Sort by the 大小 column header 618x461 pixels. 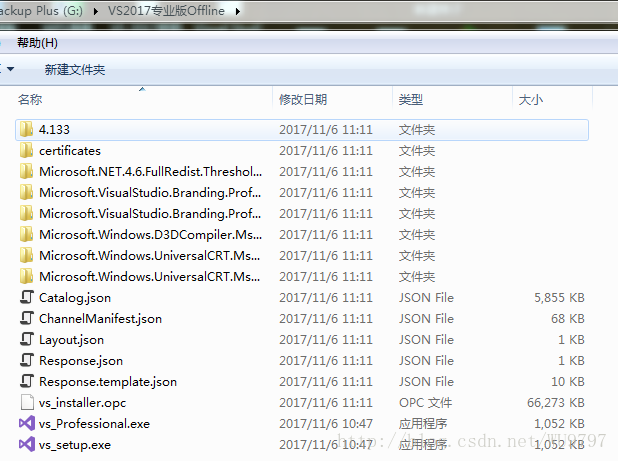point(531,99)
